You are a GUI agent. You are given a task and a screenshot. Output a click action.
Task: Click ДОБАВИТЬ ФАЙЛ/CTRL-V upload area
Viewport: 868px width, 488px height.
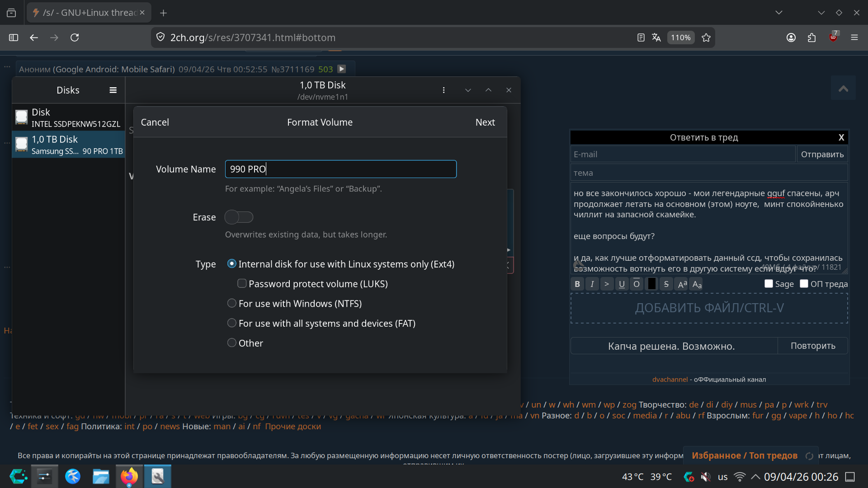(x=709, y=308)
